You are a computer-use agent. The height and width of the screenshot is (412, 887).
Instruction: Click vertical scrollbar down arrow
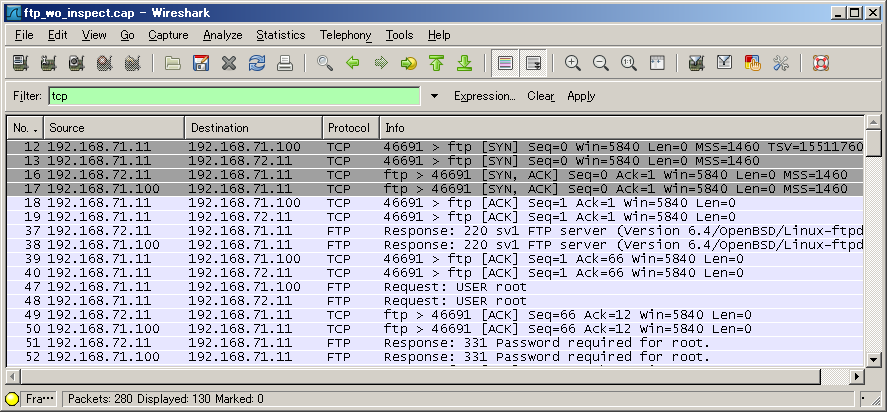pos(873,359)
